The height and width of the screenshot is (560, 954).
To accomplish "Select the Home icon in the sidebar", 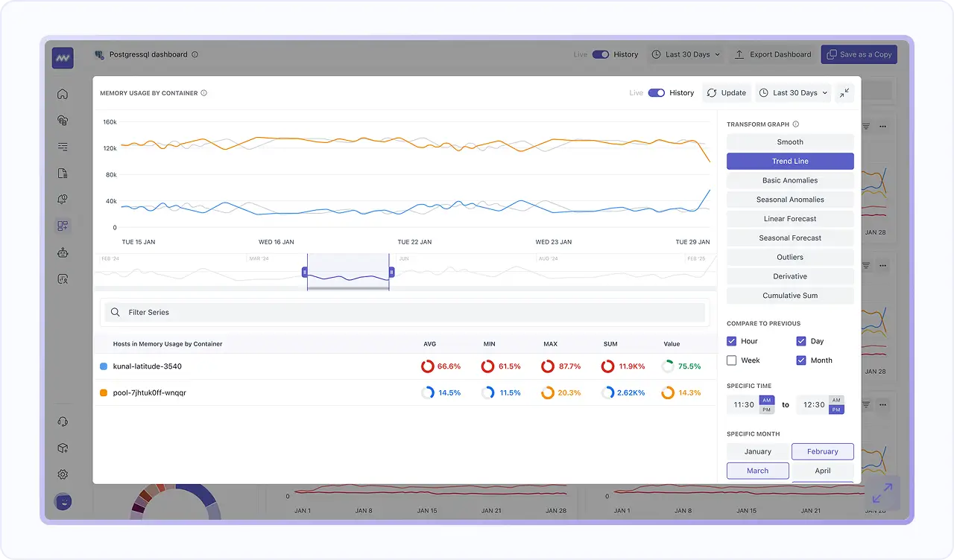I will pos(63,95).
